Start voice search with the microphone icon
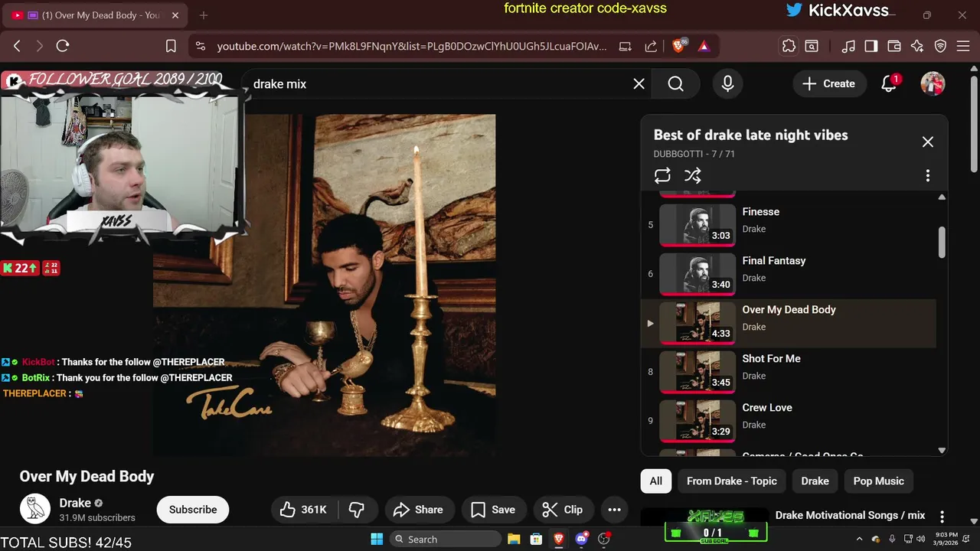This screenshot has height=551, width=980. tap(728, 84)
